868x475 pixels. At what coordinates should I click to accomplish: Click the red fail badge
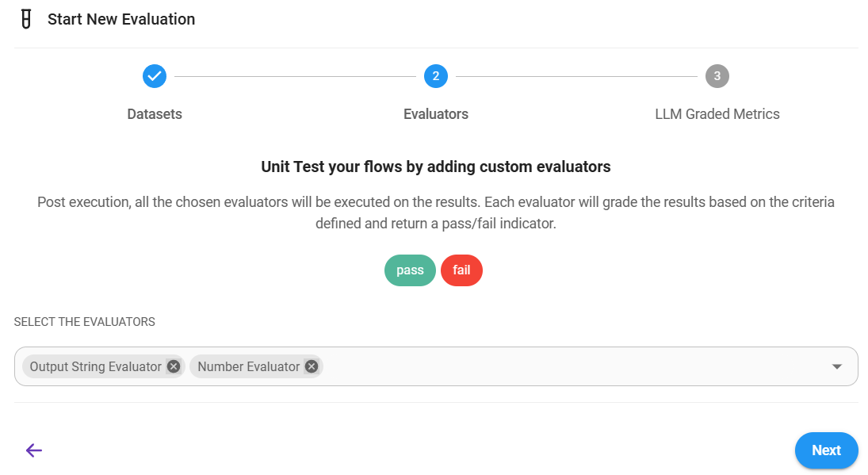pyautogui.click(x=461, y=270)
